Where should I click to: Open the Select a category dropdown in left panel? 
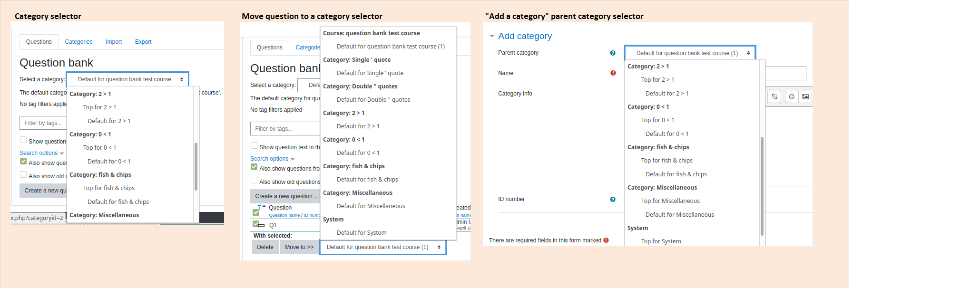pos(127,79)
